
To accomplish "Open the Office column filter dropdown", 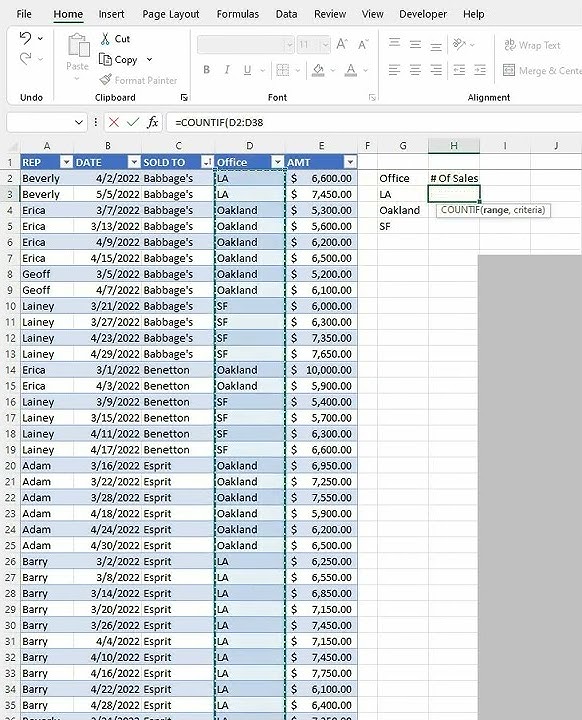I will pyautogui.click(x=277, y=162).
